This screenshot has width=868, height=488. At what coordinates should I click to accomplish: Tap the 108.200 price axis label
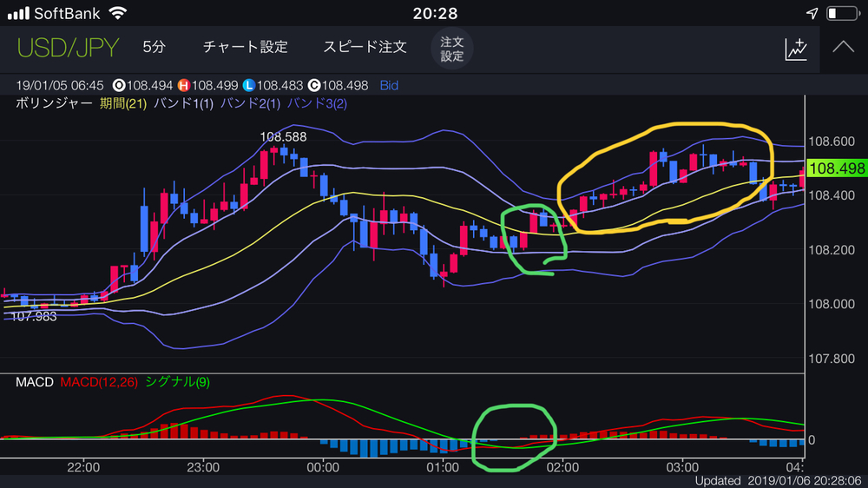pyautogui.click(x=832, y=250)
